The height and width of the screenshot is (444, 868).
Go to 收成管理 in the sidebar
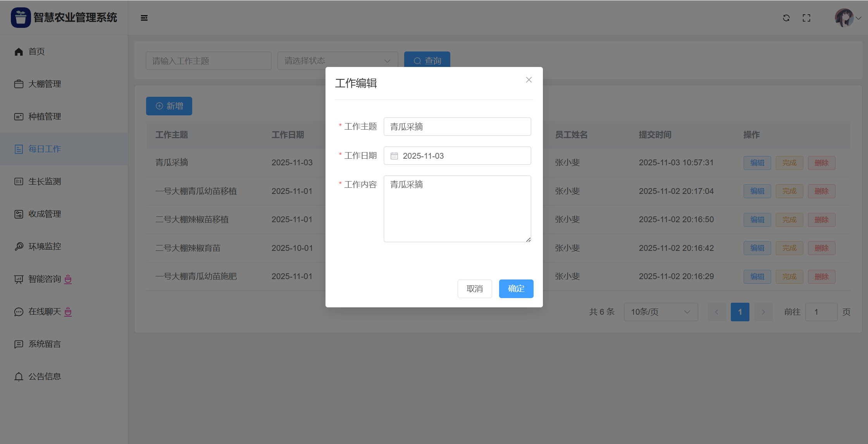(x=45, y=214)
